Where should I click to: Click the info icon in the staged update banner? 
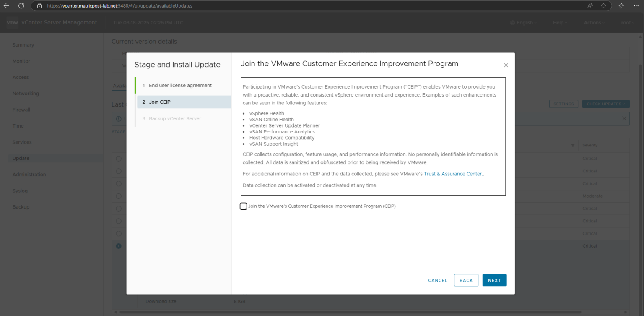point(119,119)
